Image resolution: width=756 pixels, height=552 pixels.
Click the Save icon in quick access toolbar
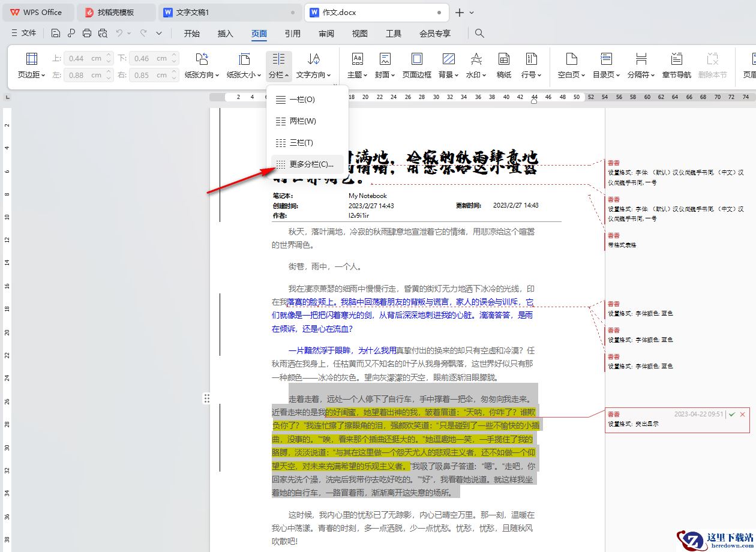pyautogui.click(x=56, y=33)
